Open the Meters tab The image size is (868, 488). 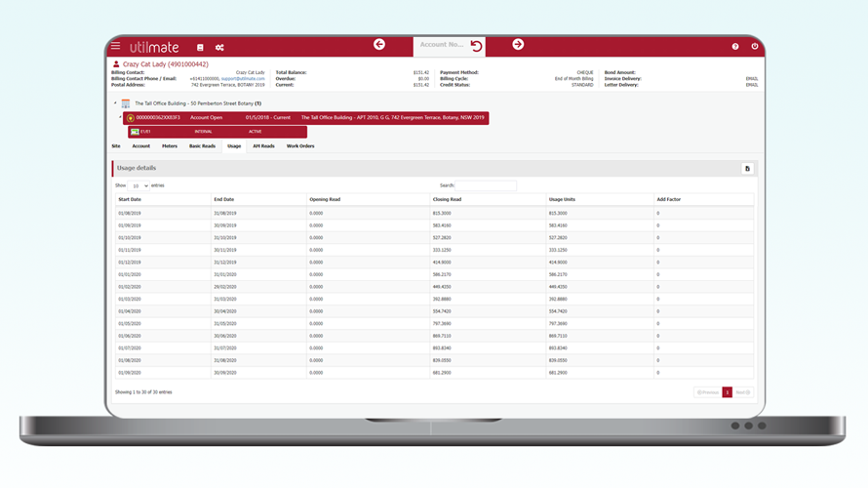click(x=170, y=146)
